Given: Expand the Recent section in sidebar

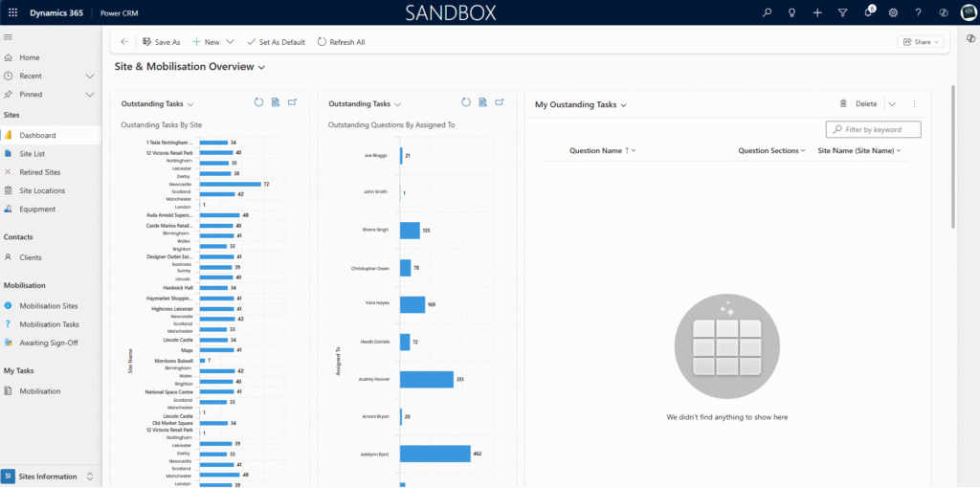Looking at the screenshot, I should [90, 76].
